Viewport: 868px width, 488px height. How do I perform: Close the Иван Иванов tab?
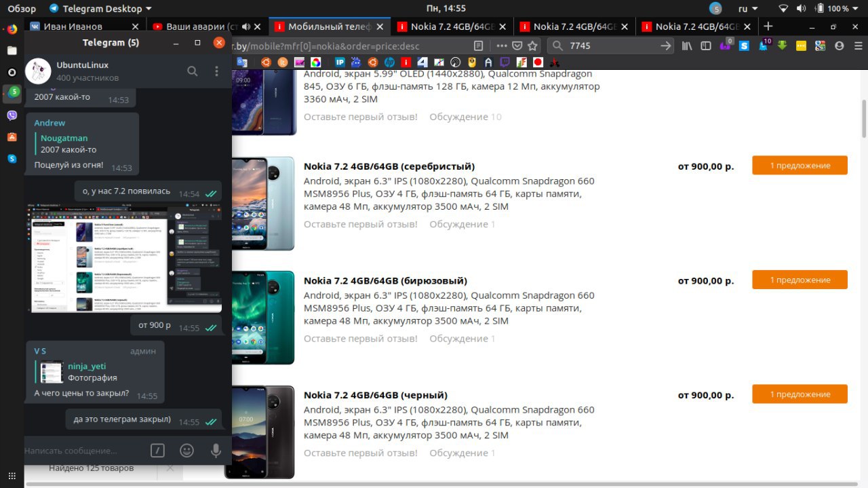pos(135,26)
